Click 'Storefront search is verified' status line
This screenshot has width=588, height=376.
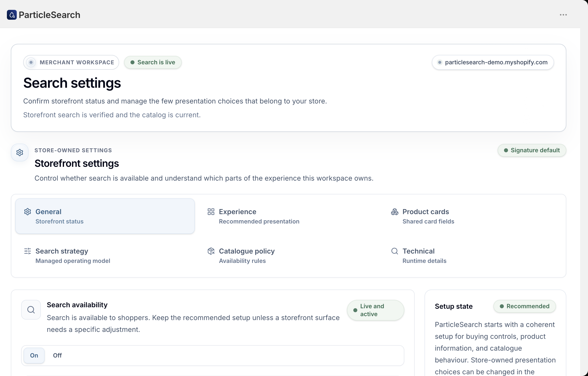(112, 115)
